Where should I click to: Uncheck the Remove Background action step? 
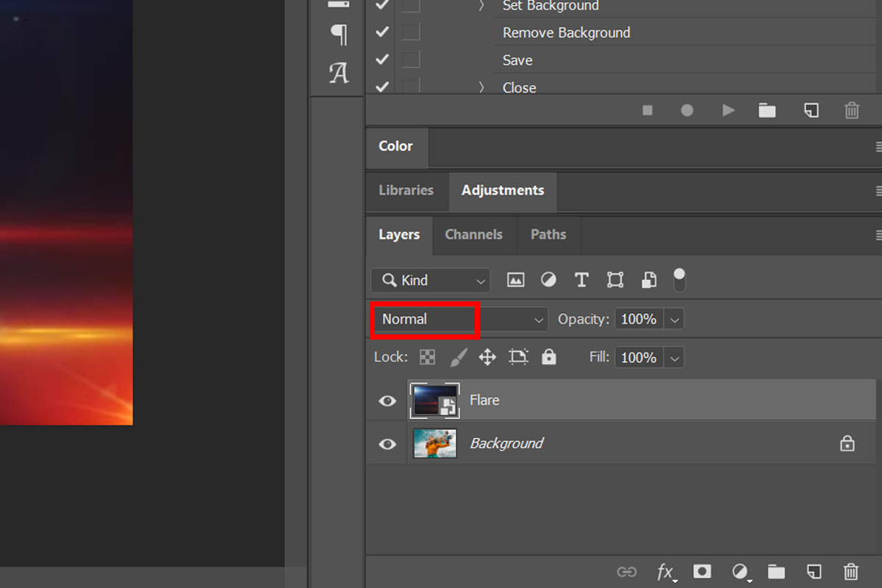tap(381, 32)
